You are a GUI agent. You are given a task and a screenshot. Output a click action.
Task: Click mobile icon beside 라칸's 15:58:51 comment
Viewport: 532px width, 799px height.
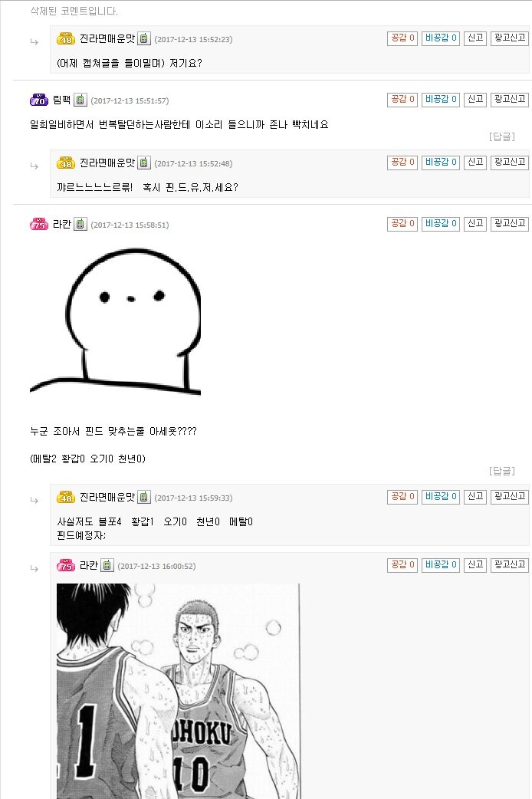80,224
